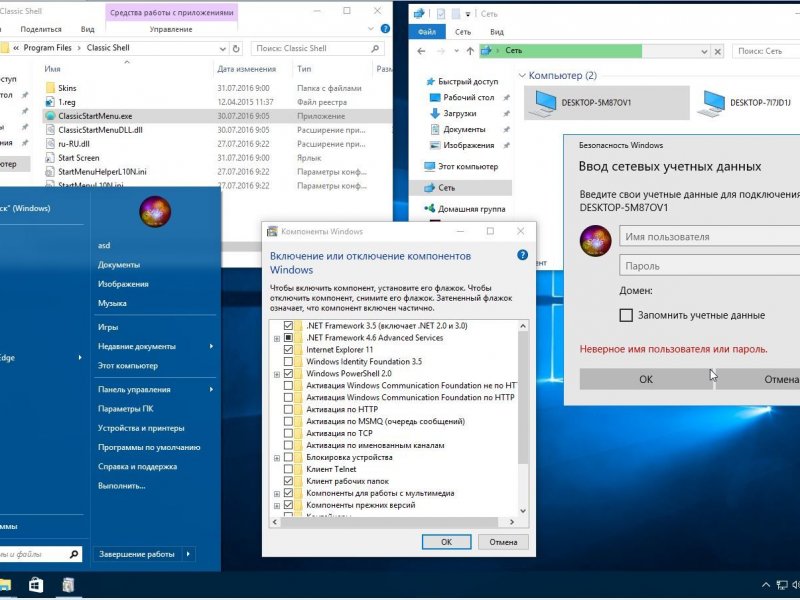This screenshot has width=800, height=600.
Task: Open the Manage tab in Classic Shell window
Action: [171, 29]
